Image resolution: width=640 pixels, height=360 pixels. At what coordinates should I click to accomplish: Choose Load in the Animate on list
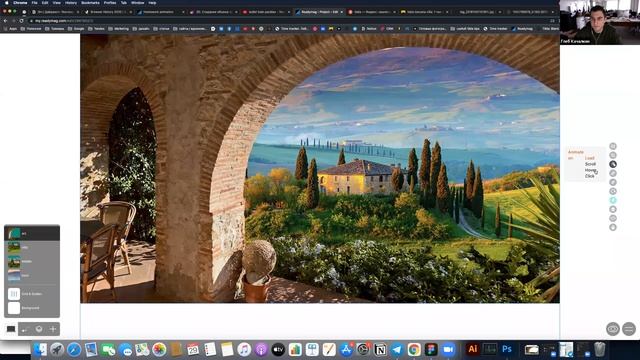tap(589, 158)
